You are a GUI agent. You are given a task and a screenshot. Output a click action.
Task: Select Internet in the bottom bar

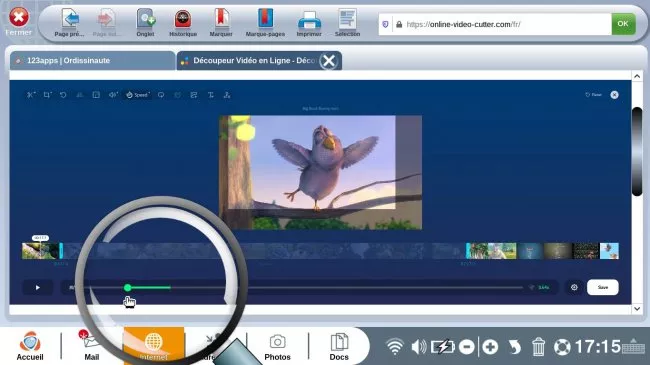click(x=153, y=346)
